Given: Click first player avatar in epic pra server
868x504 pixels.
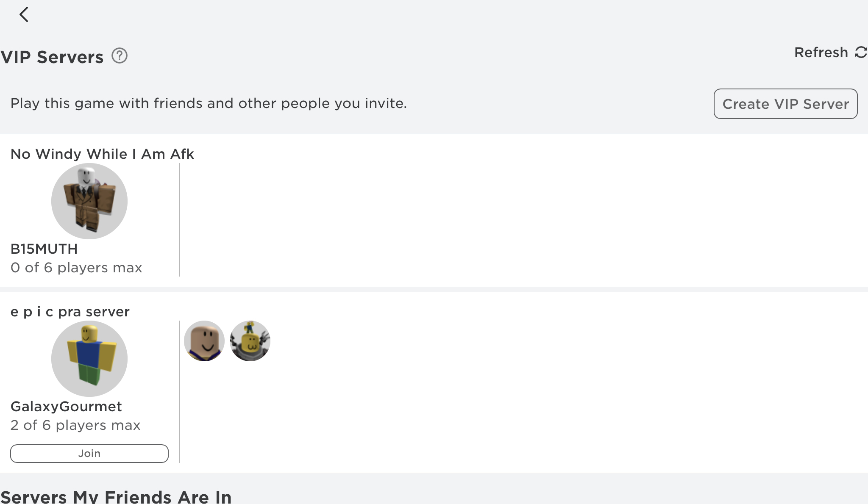Looking at the screenshot, I should [x=205, y=341].
